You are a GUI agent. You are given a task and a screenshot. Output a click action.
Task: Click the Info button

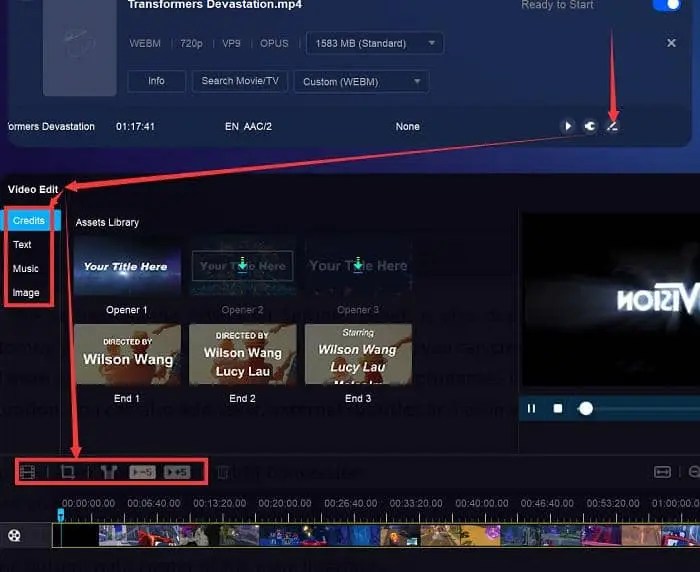[x=156, y=81]
